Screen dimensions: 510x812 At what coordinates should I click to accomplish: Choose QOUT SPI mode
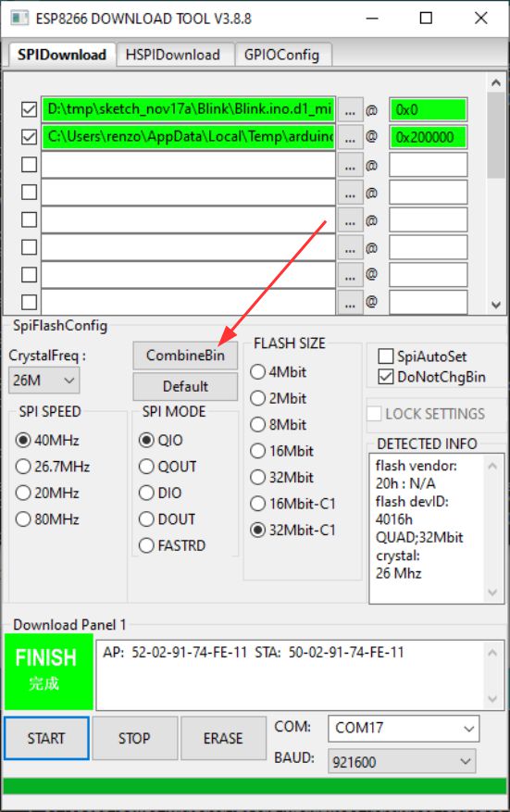168,467
